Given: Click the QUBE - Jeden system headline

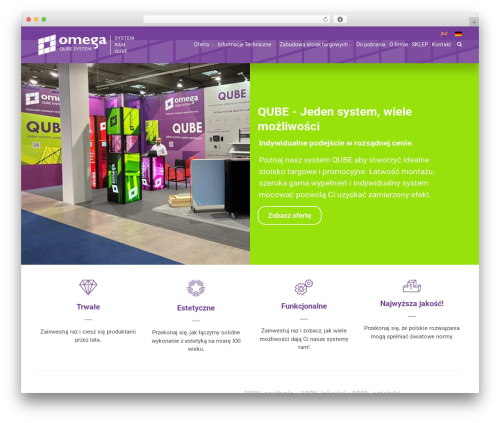Looking at the screenshot, I should tap(335, 119).
